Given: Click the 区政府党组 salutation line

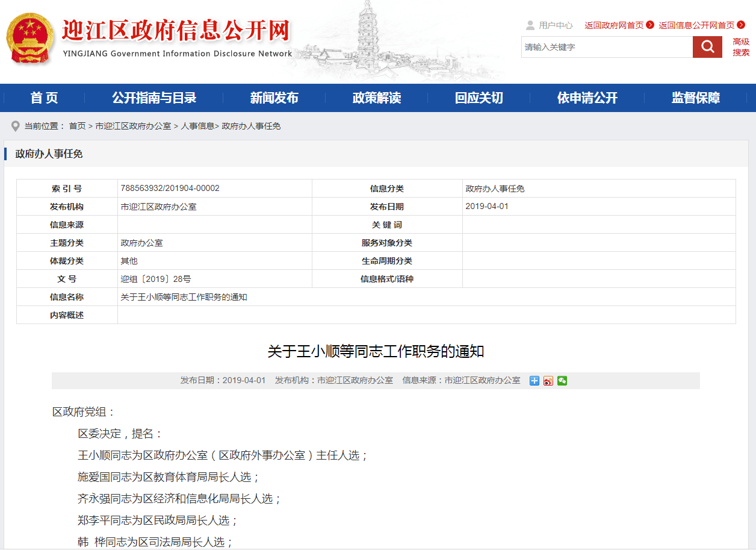Looking at the screenshot, I should 84,412.
